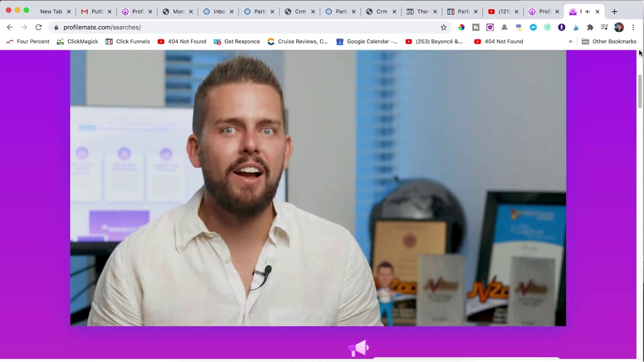Click the padlock site info icon
644x362 pixels.
56,27
